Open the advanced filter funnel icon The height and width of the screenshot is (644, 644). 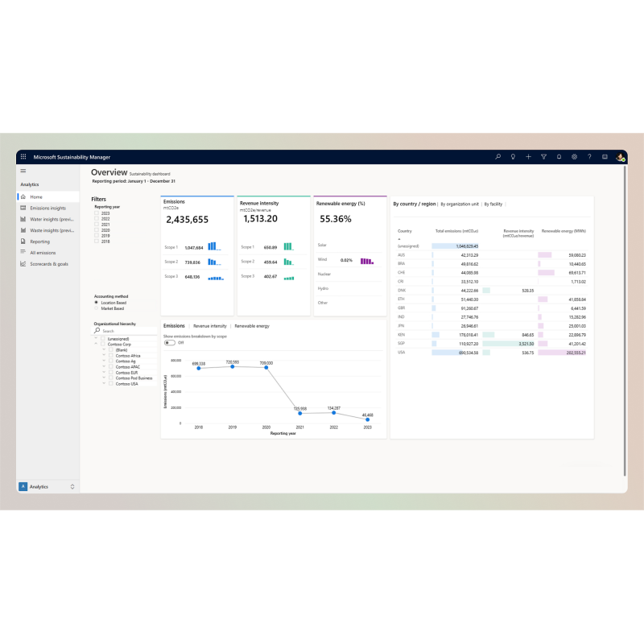[544, 156]
